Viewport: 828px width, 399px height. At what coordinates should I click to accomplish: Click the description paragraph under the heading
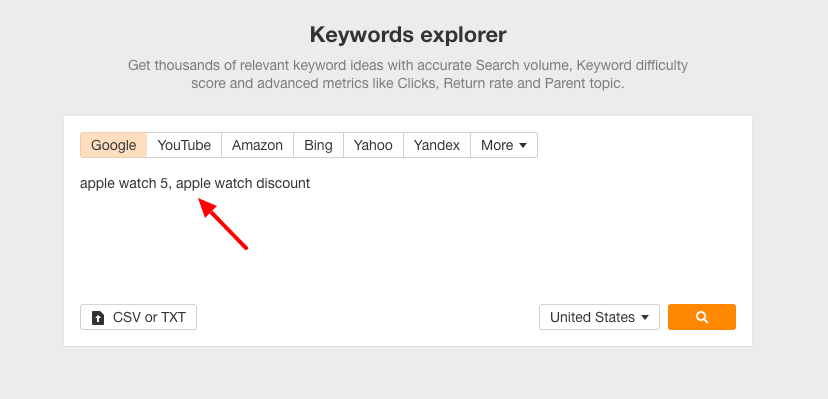click(x=408, y=74)
